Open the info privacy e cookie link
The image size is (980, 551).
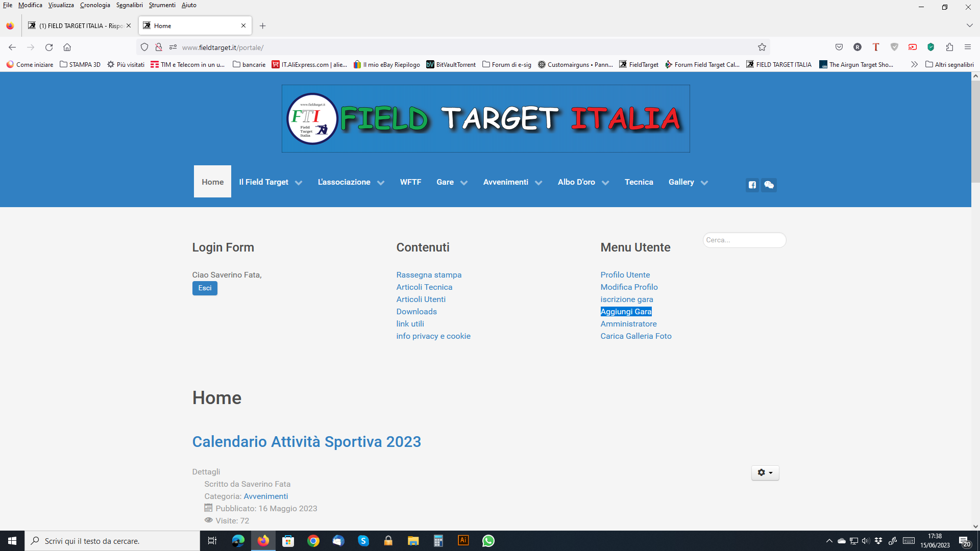(x=433, y=336)
